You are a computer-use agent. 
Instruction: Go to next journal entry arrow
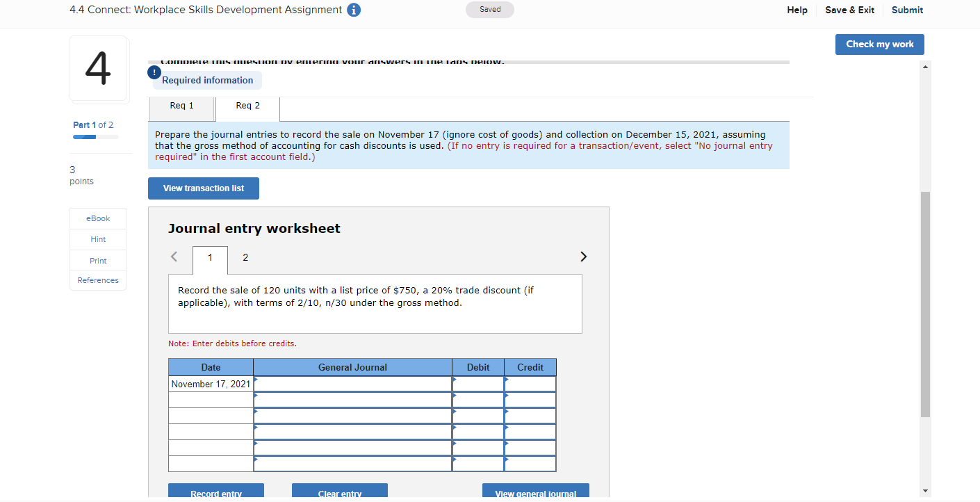pyautogui.click(x=583, y=257)
